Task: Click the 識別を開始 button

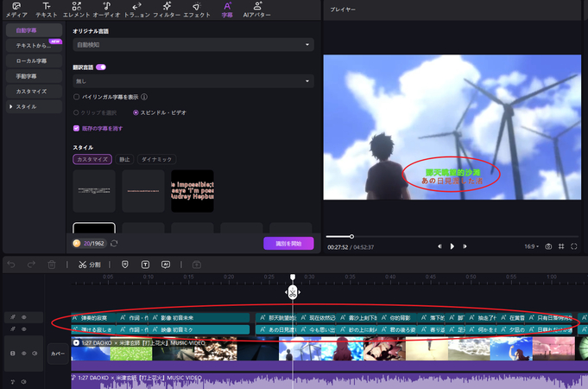Action: pyautogui.click(x=288, y=244)
